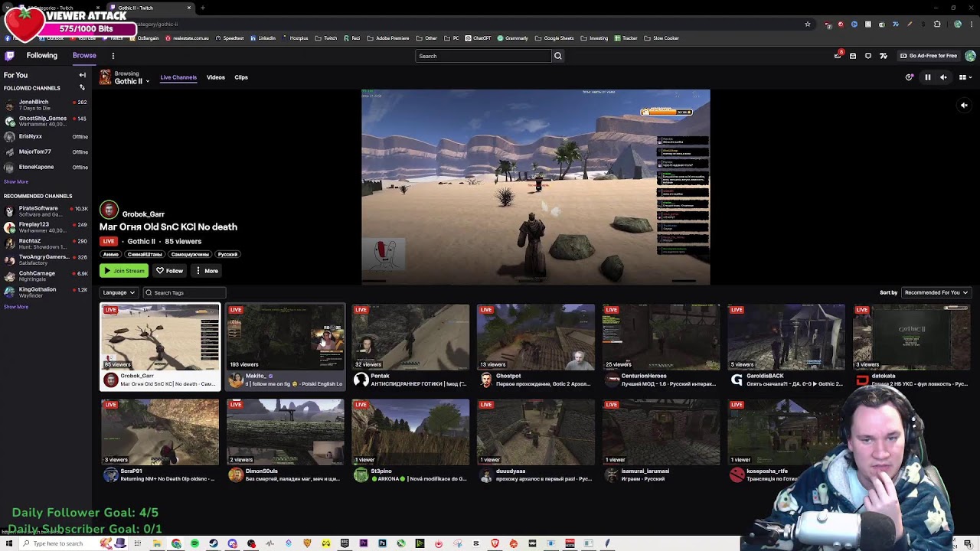Click the magnifier search button
This screenshot has width=980, height=551.
pos(558,56)
